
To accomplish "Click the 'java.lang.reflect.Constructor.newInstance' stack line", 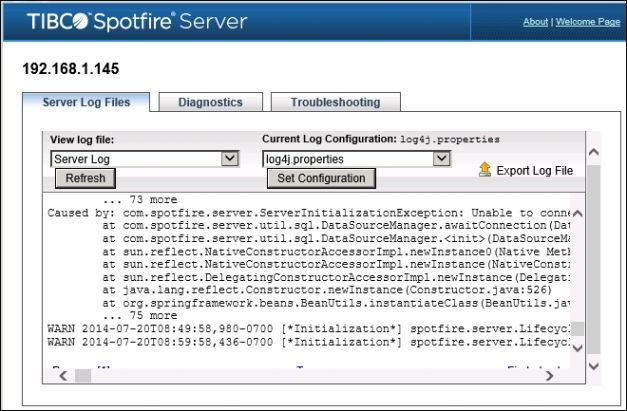I will tap(327, 290).
